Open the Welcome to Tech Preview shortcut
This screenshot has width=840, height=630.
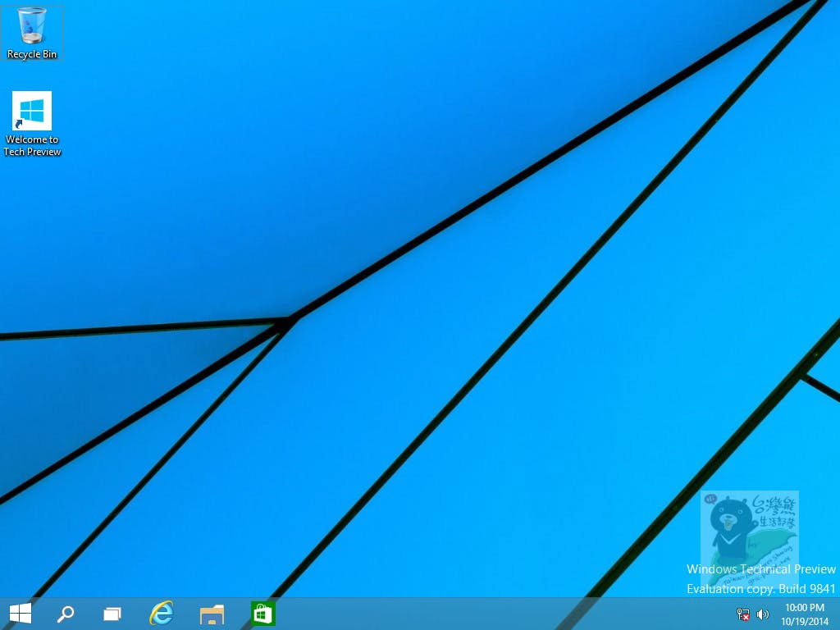click(x=32, y=109)
